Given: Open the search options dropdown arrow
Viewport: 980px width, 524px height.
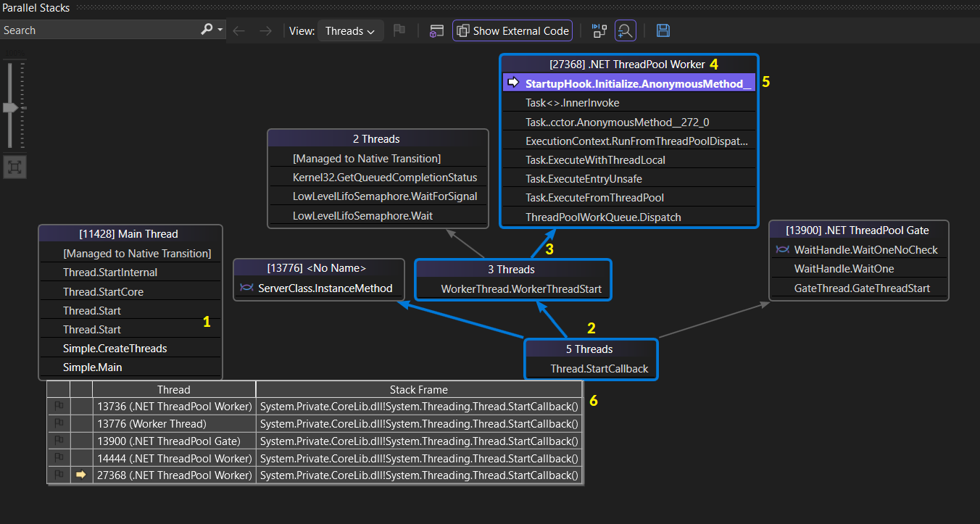Looking at the screenshot, I should coord(220,30).
